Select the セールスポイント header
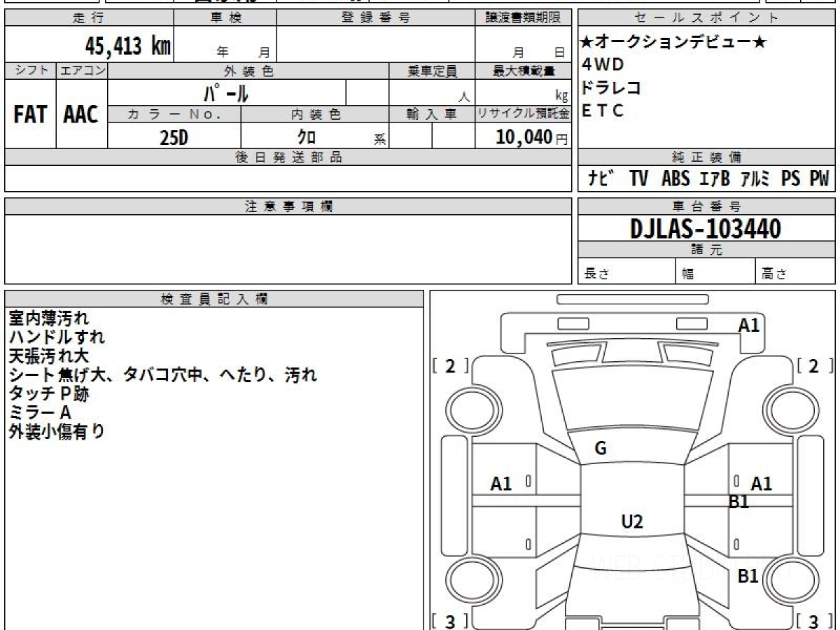This screenshot has width=840, height=630. click(x=706, y=18)
